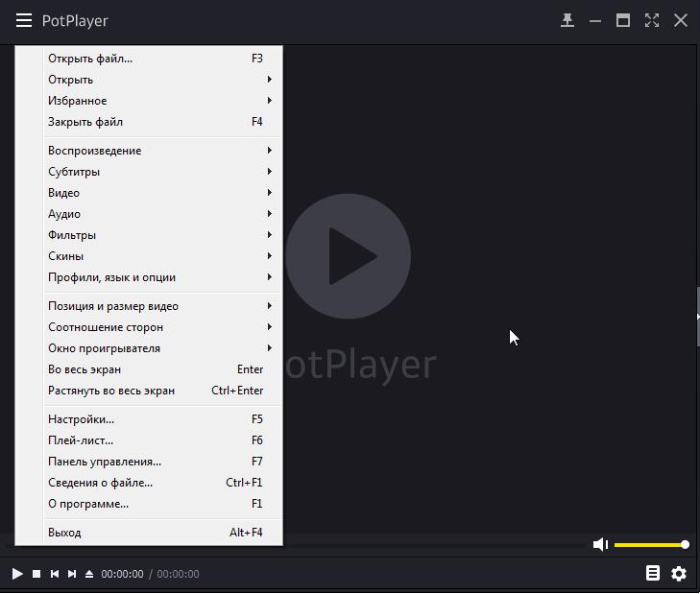
Task: Click the Play button in control bar
Action: click(17, 574)
